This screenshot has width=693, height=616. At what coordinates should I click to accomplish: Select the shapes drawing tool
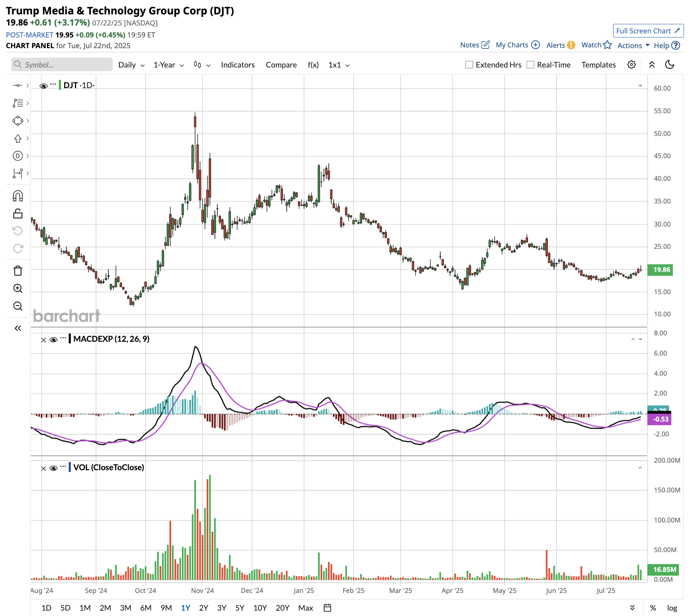pos(18,121)
